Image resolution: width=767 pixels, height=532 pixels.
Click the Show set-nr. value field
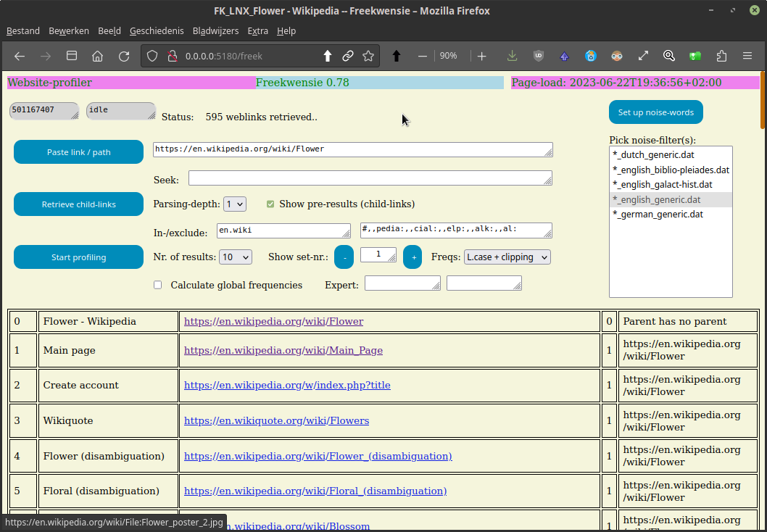tap(378, 254)
